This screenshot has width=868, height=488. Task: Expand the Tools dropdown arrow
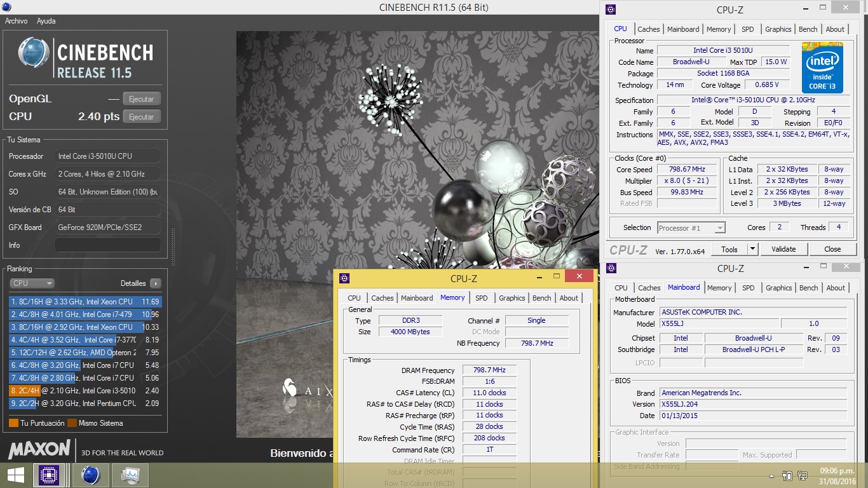click(x=752, y=249)
